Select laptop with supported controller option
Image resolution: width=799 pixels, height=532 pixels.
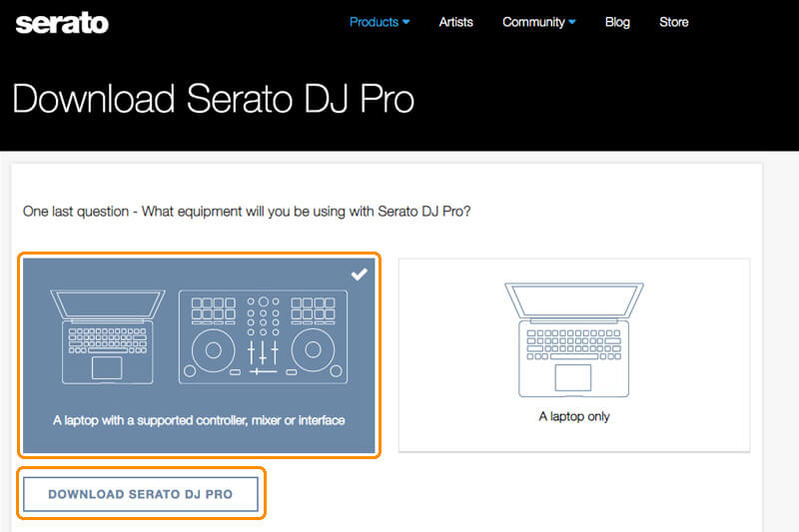tap(199, 355)
